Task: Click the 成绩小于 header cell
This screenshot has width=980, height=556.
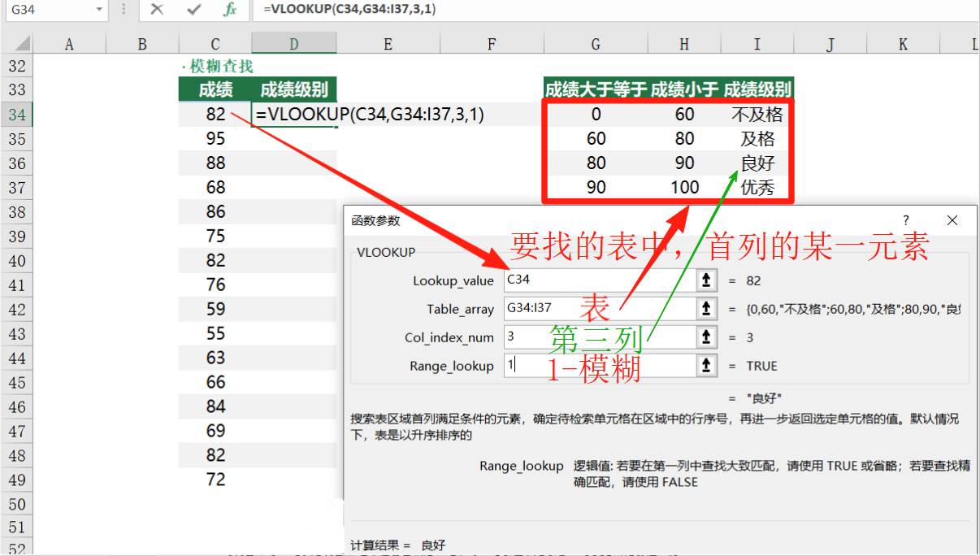Action: point(685,89)
